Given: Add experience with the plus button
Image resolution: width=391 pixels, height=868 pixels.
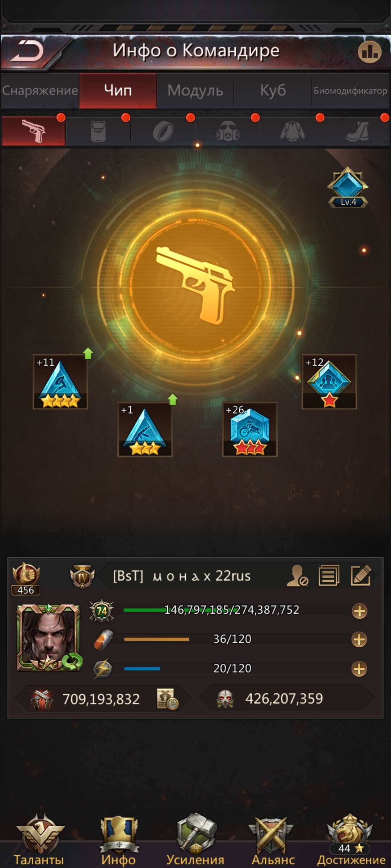Looking at the screenshot, I should tap(360, 611).
